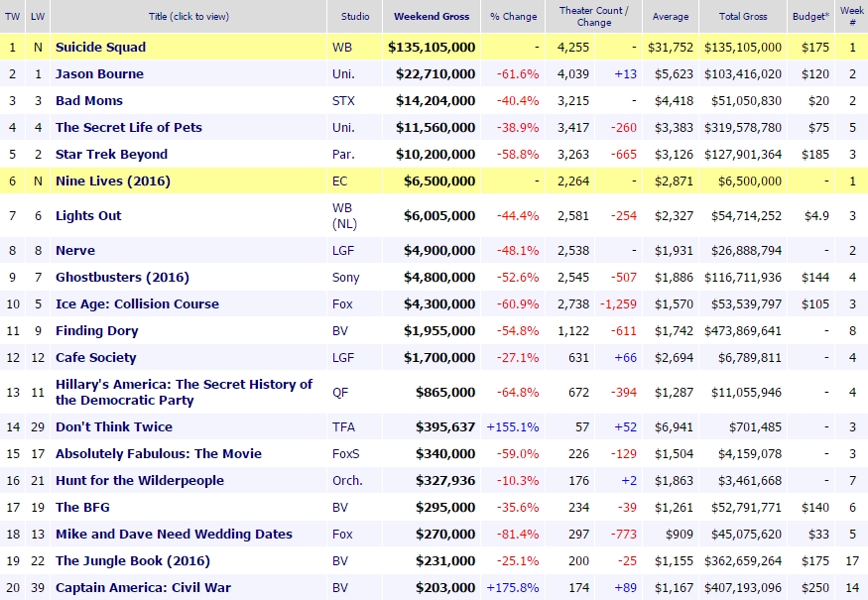Open the Lights Out title link

click(x=88, y=215)
